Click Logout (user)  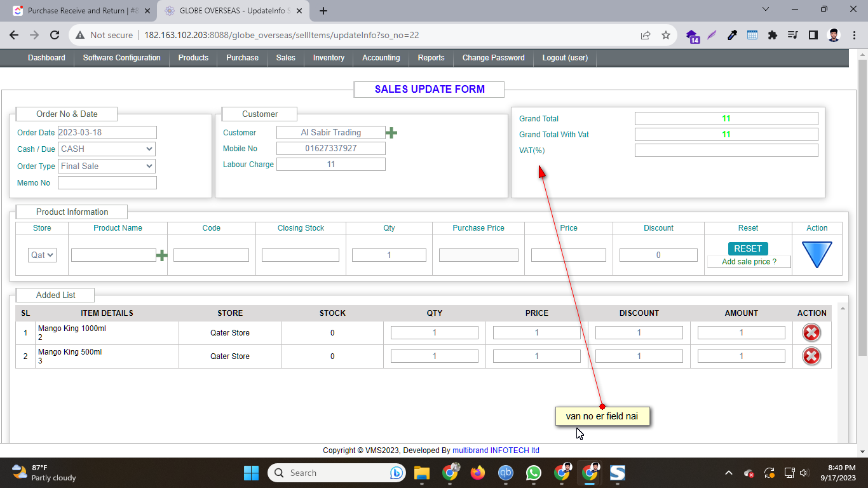(565, 58)
